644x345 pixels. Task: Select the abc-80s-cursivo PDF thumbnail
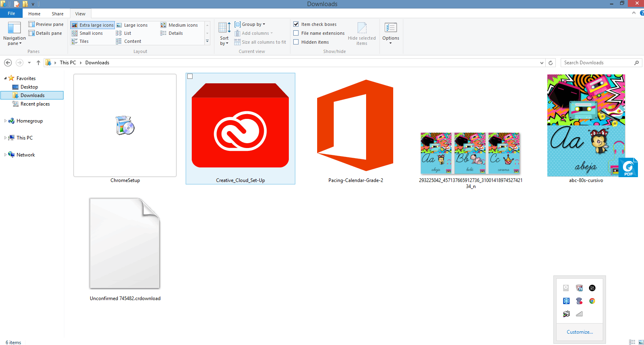pyautogui.click(x=586, y=125)
